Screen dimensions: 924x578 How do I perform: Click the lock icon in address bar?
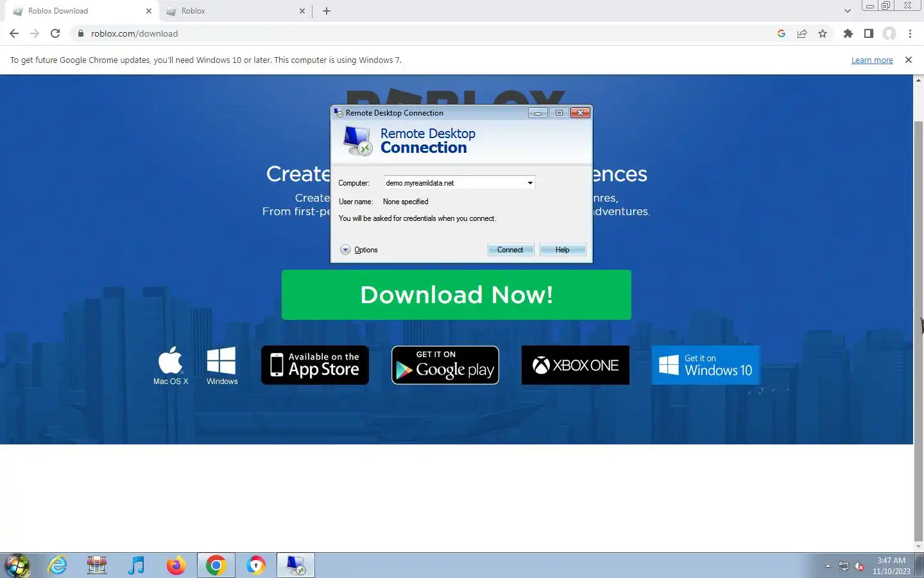(x=81, y=33)
